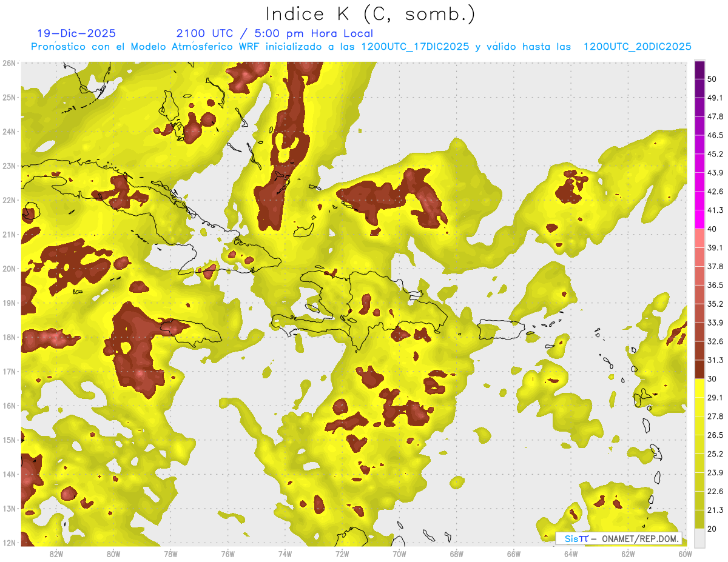Screen dimensions: 728x562
Task: Select the valid-until time 1200UTC_20DIC2025 text
Action: click(637, 47)
